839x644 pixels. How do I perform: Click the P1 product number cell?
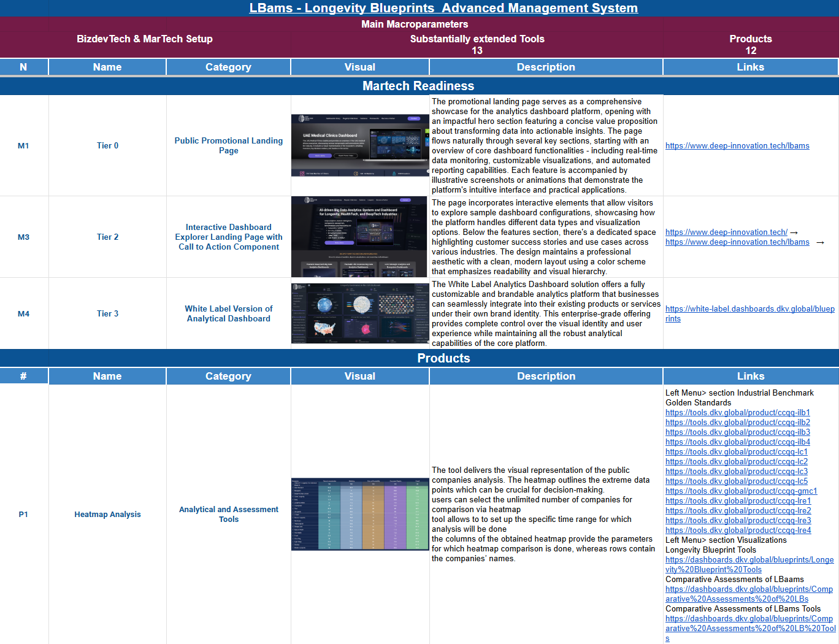[x=23, y=515]
